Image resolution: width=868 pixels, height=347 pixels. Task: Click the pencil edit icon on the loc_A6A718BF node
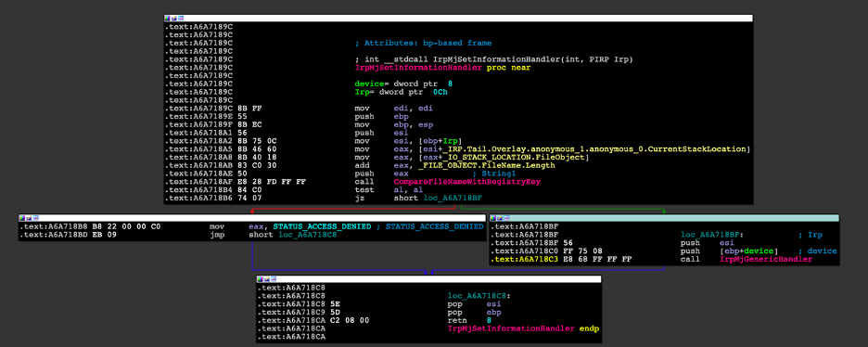point(498,217)
